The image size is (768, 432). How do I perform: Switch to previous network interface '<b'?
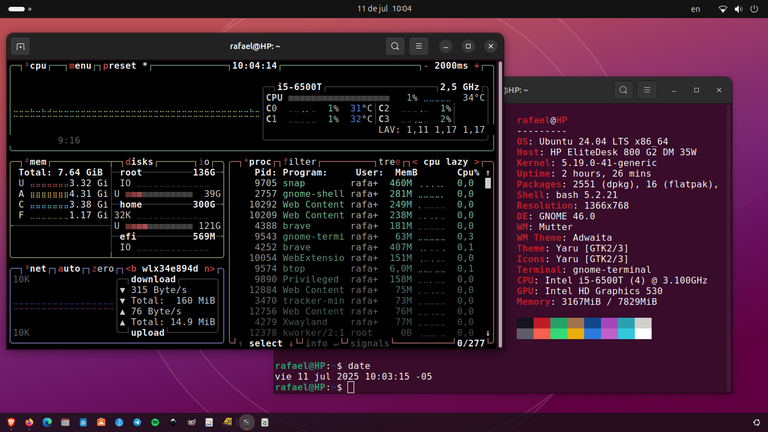pyautogui.click(x=131, y=268)
